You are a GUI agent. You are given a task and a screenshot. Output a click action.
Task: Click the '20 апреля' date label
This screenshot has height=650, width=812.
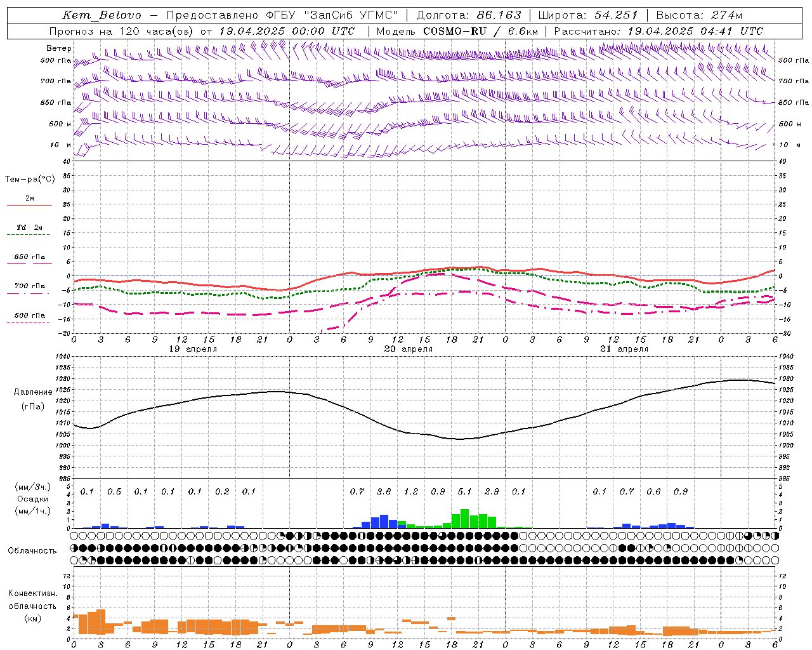pos(409,349)
